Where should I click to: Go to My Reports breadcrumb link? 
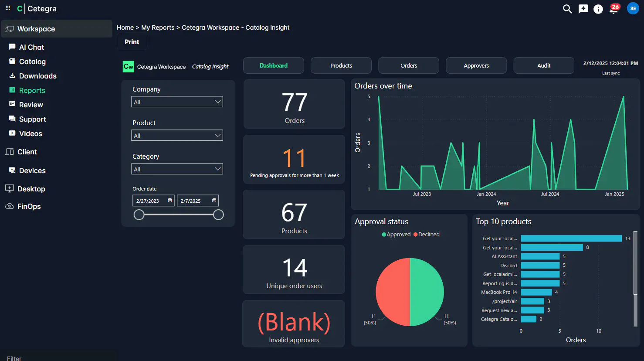(158, 27)
